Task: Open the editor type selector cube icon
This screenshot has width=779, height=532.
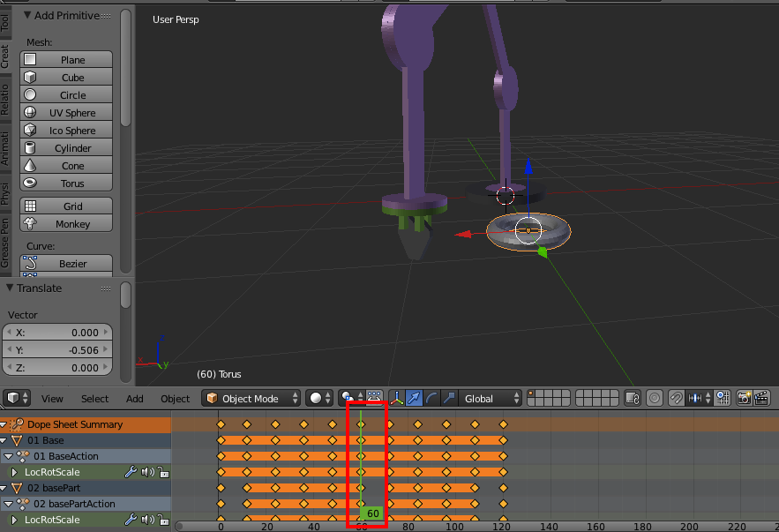Action: 17,399
